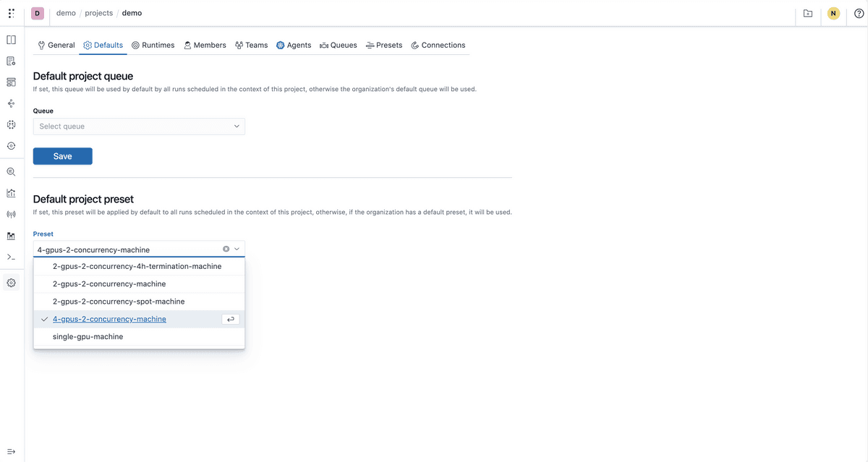Click the Default project preset heading

tap(84, 199)
